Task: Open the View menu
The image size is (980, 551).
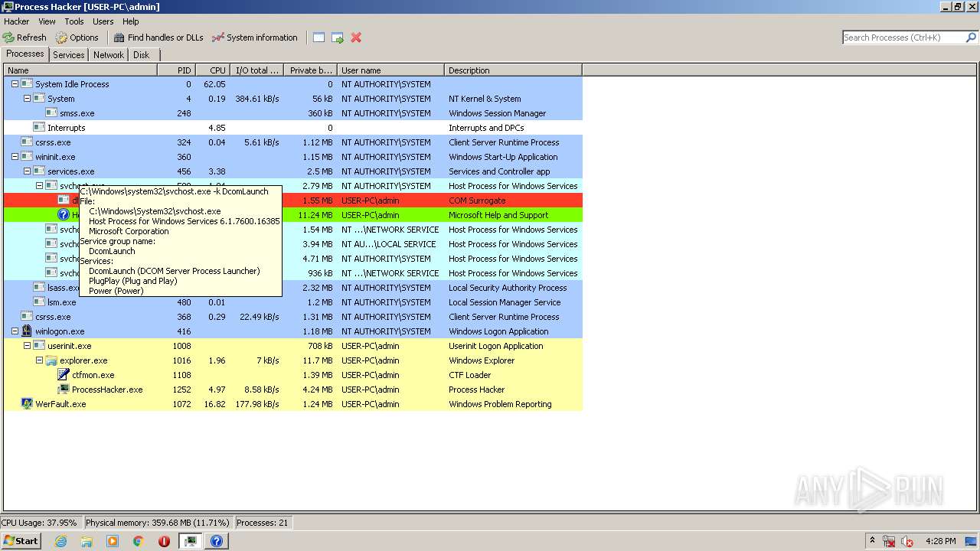Action: point(47,21)
